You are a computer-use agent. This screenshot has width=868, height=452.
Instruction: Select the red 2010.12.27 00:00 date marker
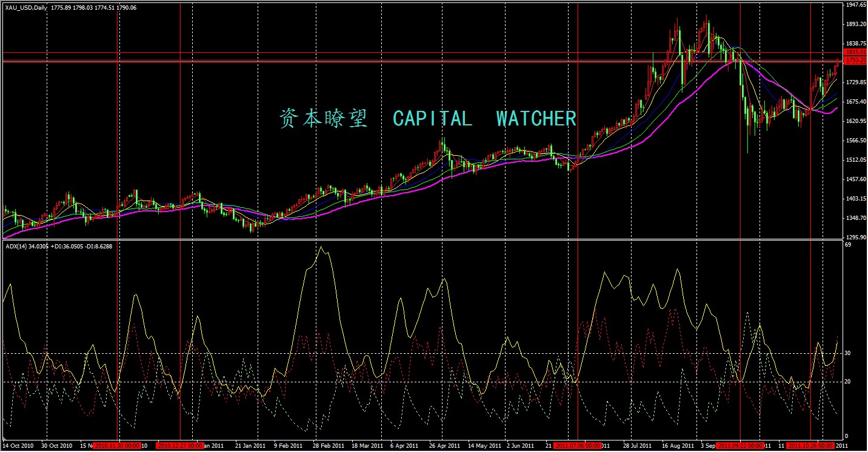pos(180,446)
